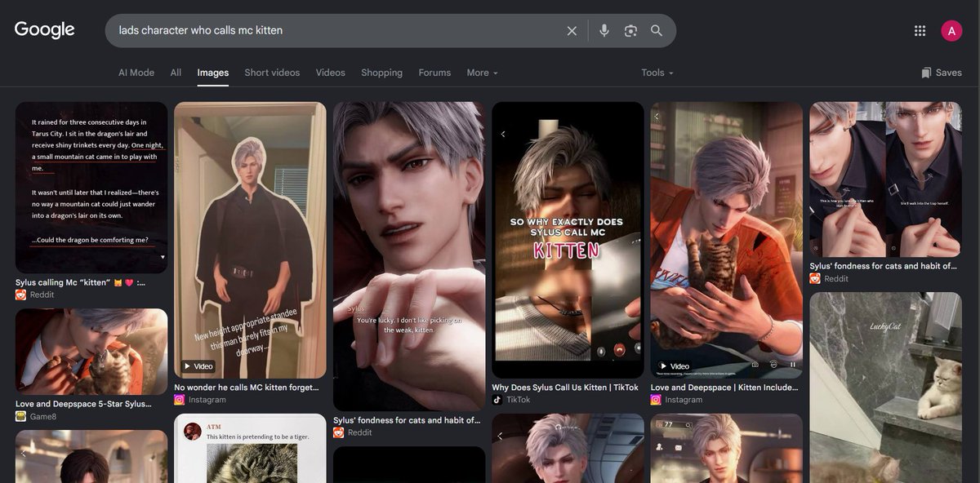The width and height of the screenshot is (980, 483).
Task: Click the Saves label text
Action: pos(948,73)
